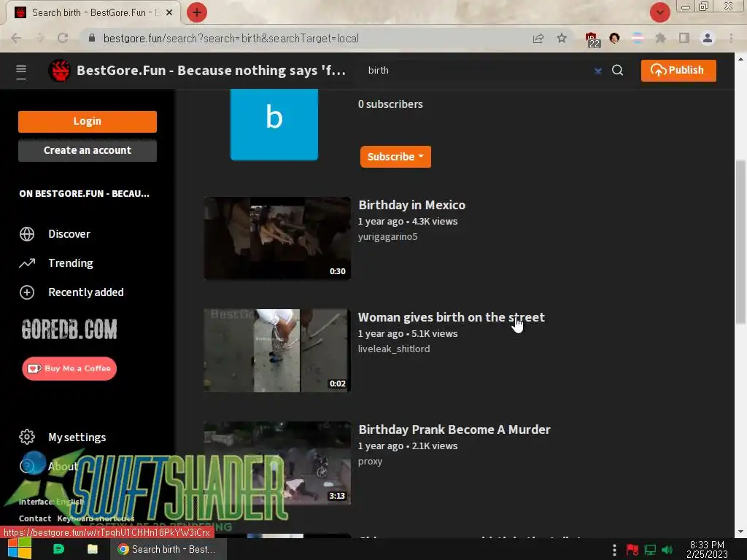Click the Windows Start button
This screenshot has height=560, width=747.
click(x=20, y=549)
